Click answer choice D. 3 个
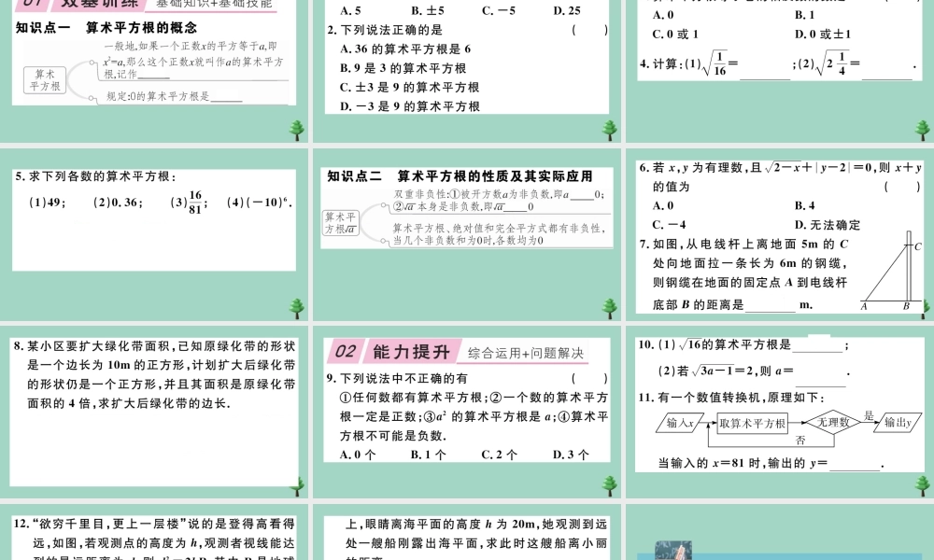 (571, 455)
